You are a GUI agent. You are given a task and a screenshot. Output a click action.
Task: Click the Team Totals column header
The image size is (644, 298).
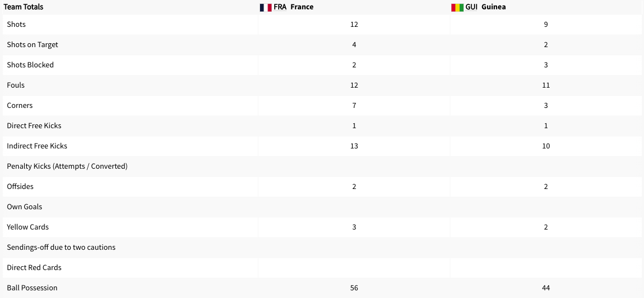(x=24, y=7)
